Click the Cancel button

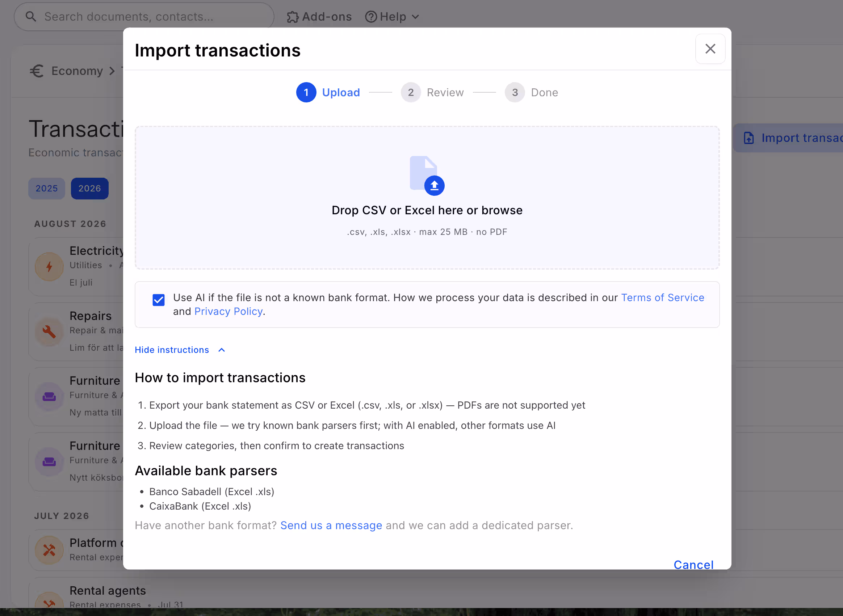pyautogui.click(x=693, y=564)
